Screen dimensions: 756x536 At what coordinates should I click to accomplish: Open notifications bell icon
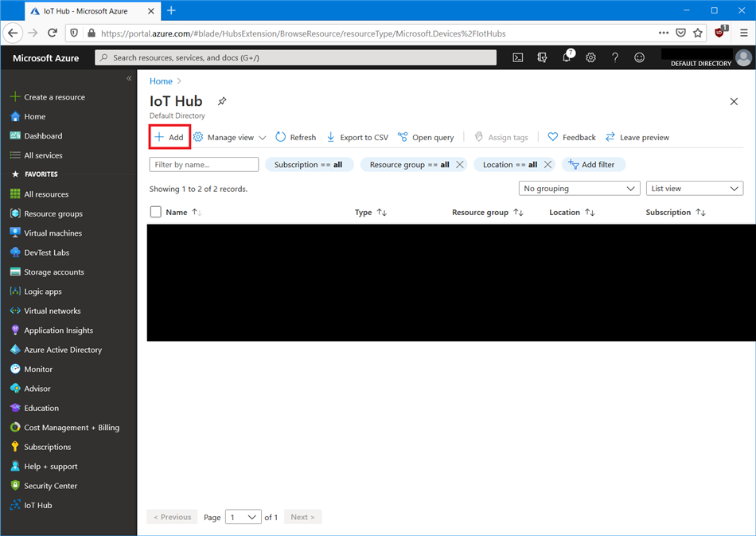567,57
